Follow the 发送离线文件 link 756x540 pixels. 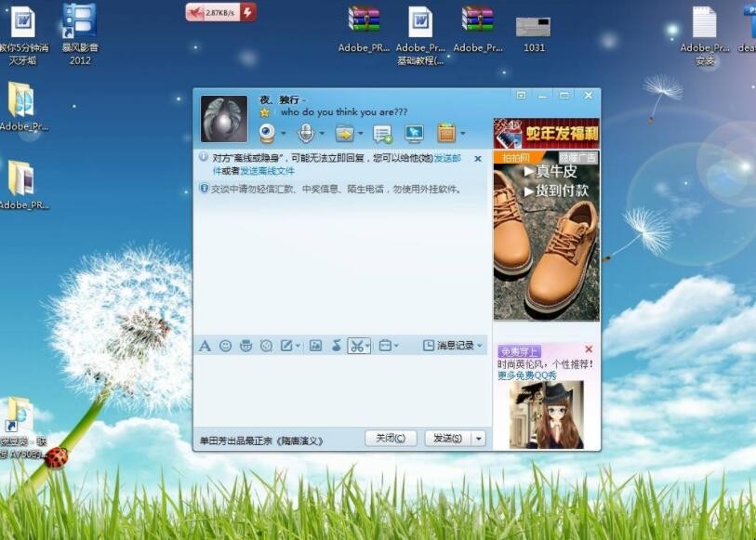(267, 171)
